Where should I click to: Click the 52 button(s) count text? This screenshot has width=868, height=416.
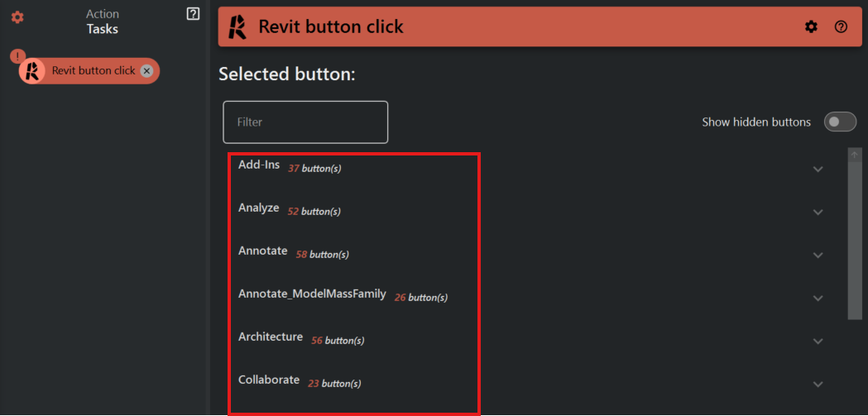pos(314,212)
